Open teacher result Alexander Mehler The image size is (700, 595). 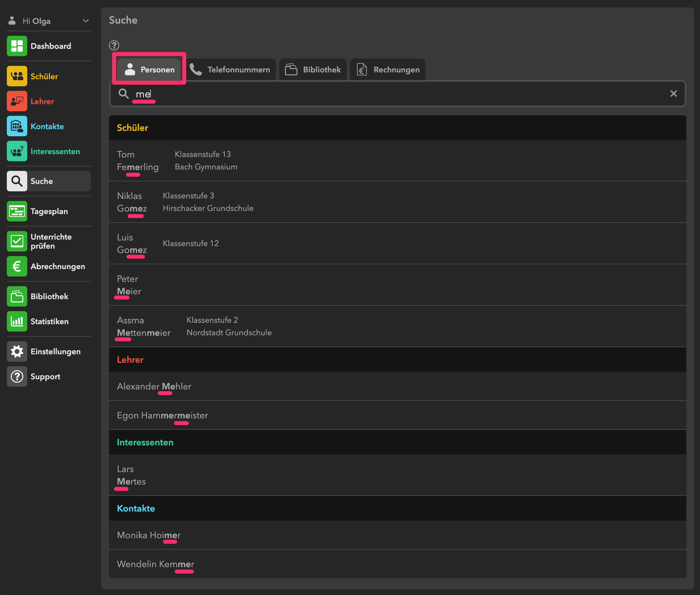[154, 387]
